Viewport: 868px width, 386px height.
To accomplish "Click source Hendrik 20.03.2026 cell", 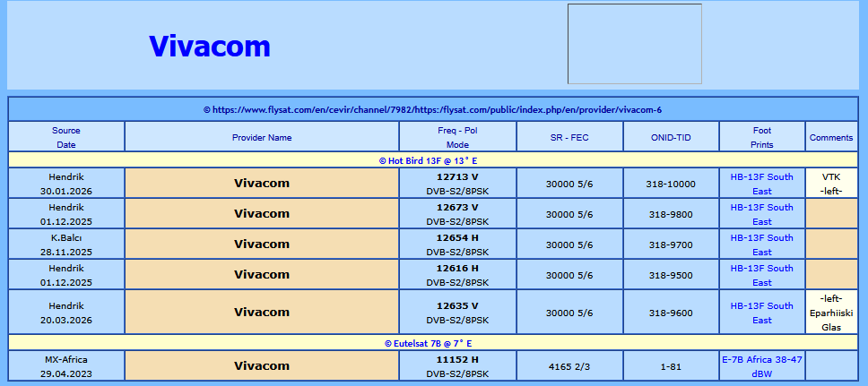I will 66,312.
